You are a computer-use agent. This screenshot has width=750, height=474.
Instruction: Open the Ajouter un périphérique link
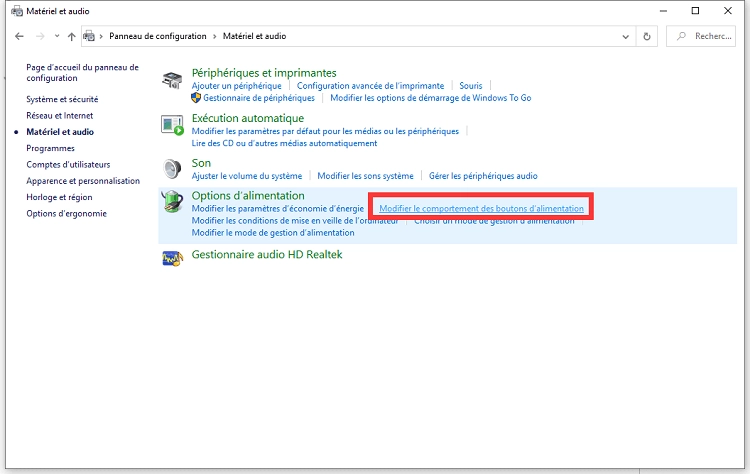tap(238, 86)
